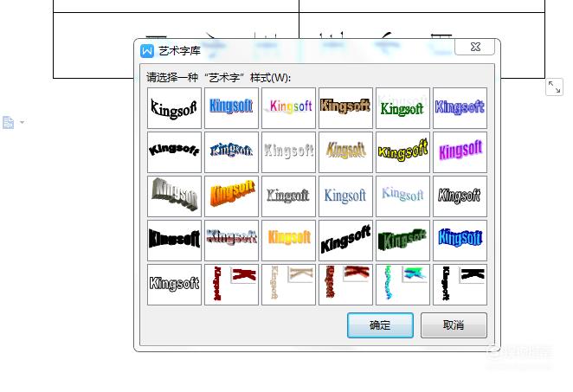Select the heavy solid black Kingsoft style
The image size is (573, 392).
(x=174, y=241)
